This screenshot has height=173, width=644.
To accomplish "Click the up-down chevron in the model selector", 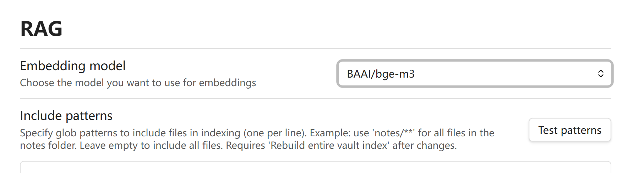I will point(600,74).
